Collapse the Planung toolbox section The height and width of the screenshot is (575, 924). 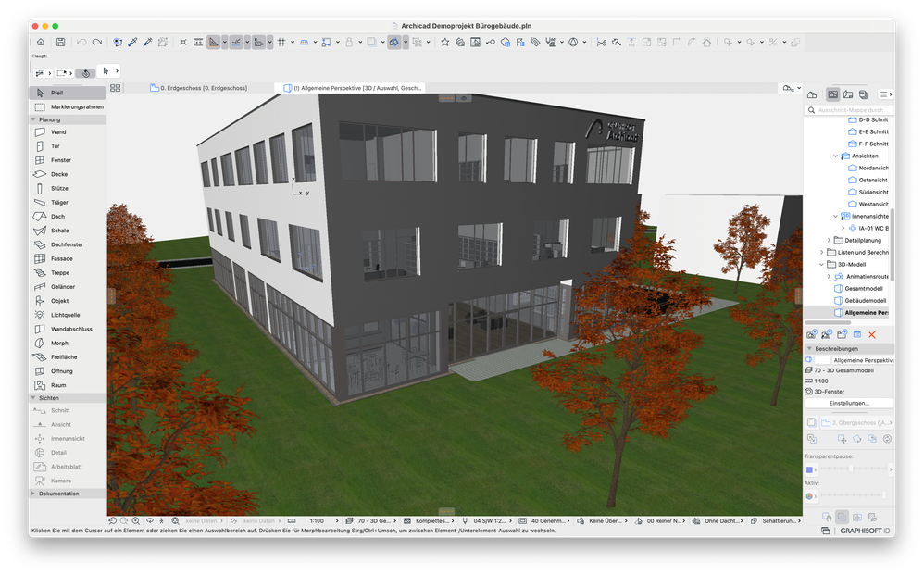pos(33,119)
